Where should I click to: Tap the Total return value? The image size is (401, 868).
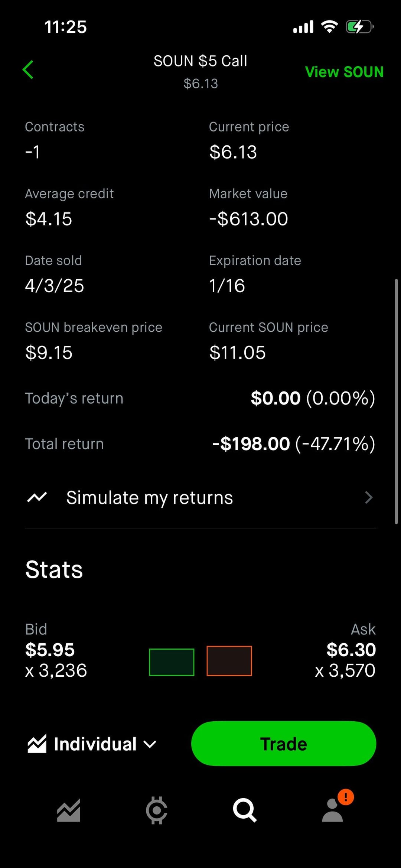293,444
